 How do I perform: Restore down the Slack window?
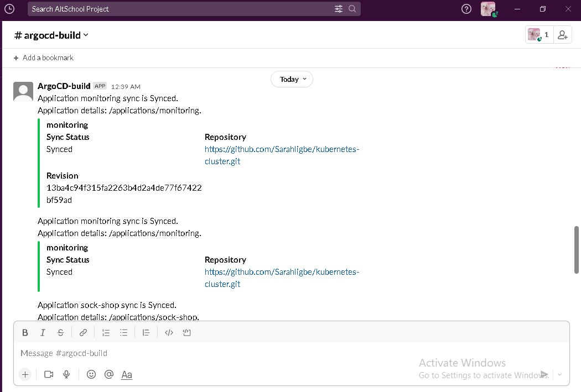[x=542, y=9]
